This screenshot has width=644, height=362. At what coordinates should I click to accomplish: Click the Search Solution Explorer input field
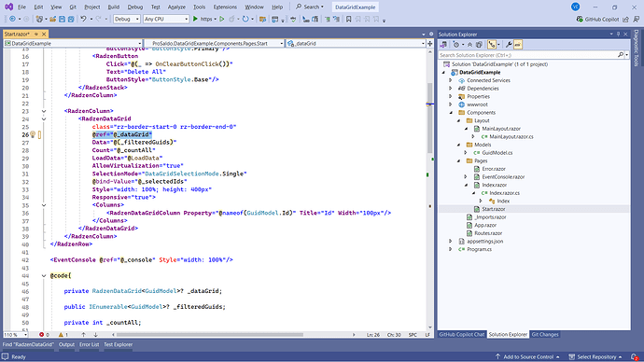(527, 55)
